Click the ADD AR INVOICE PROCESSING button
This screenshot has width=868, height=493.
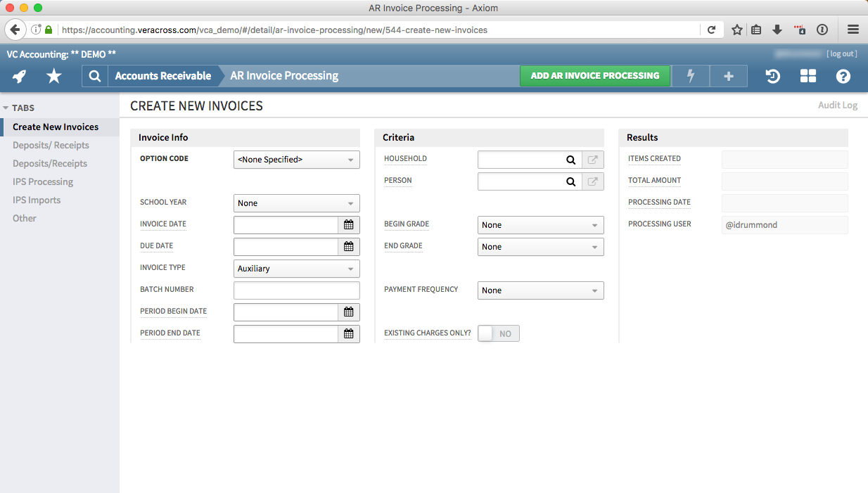[594, 75]
